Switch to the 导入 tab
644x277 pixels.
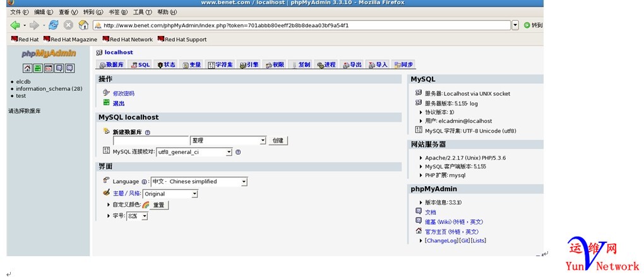378,65
